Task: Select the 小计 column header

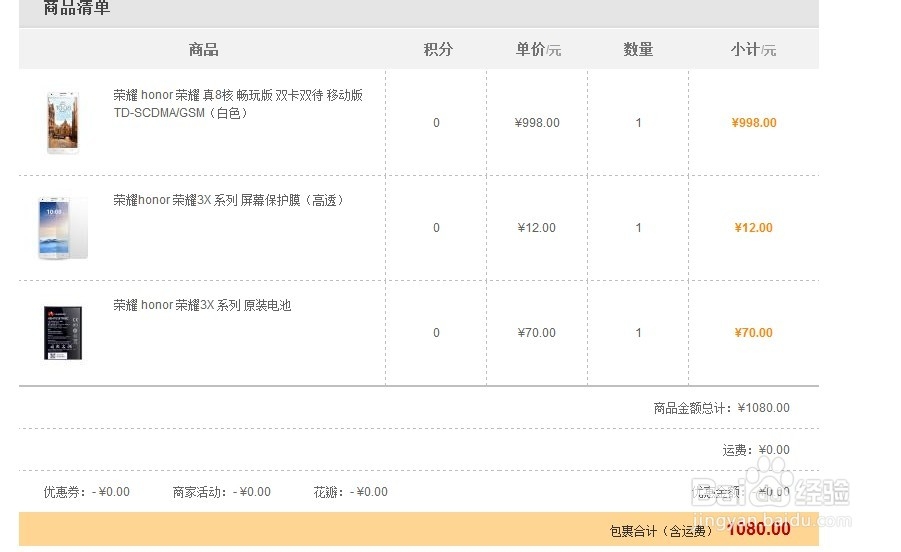Action: click(x=753, y=50)
